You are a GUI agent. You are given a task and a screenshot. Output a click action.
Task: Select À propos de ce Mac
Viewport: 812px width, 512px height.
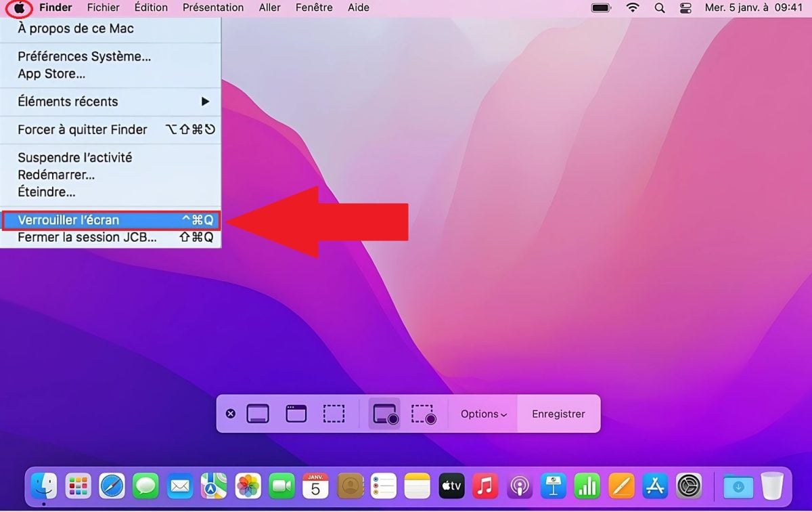[111, 29]
